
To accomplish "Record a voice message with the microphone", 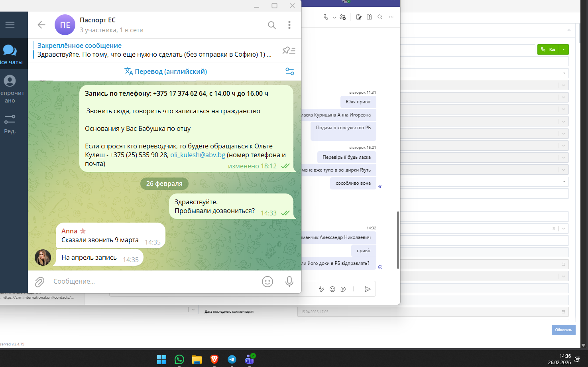I will (x=289, y=282).
